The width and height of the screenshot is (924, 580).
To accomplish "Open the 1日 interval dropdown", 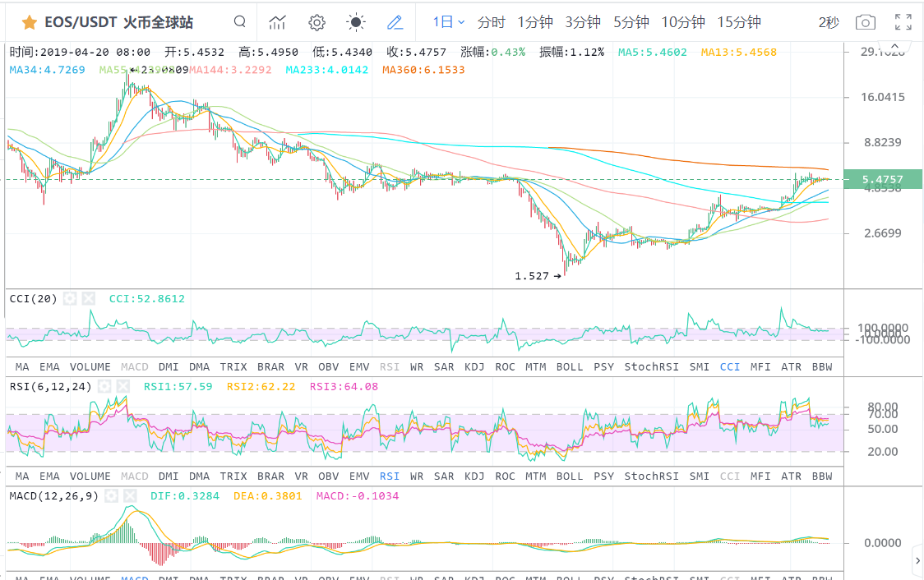I will [x=449, y=22].
